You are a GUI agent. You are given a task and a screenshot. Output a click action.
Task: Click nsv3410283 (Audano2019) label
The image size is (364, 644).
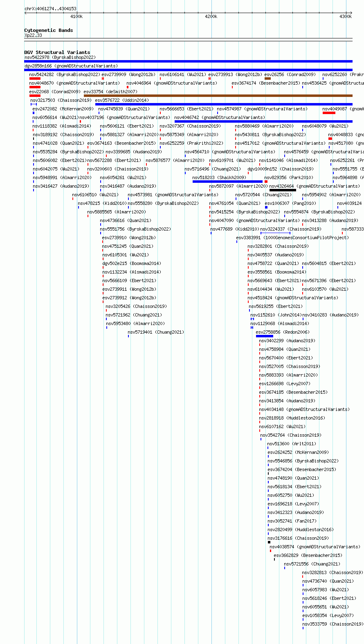[x=330, y=315]
